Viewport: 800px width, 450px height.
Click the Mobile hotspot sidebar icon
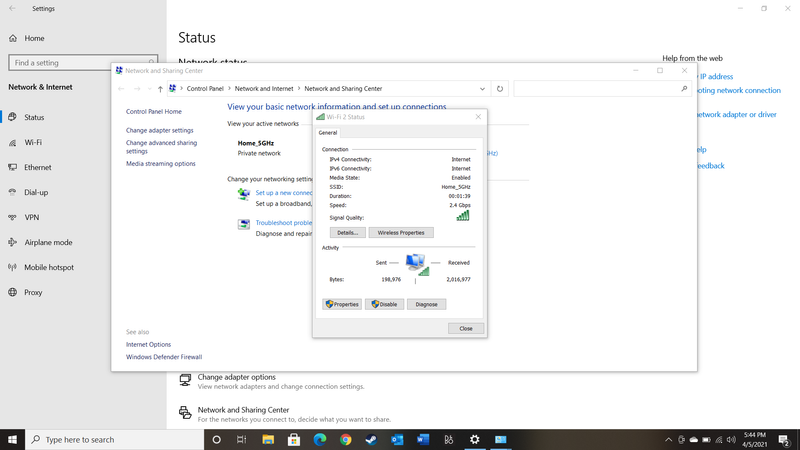(13, 267)
